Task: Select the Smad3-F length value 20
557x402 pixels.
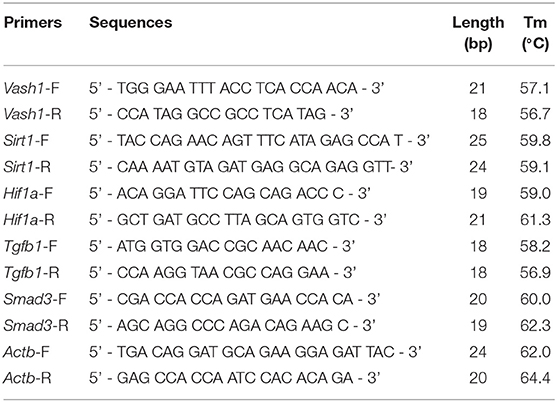Action: pyautogui.click(x=478, y=299)
